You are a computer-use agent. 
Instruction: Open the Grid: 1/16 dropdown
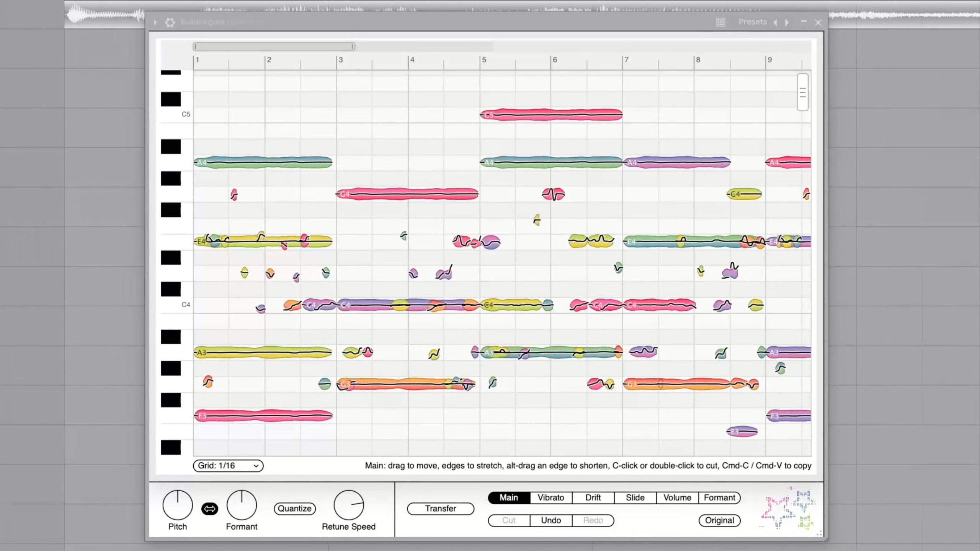(x=228, y=466)
